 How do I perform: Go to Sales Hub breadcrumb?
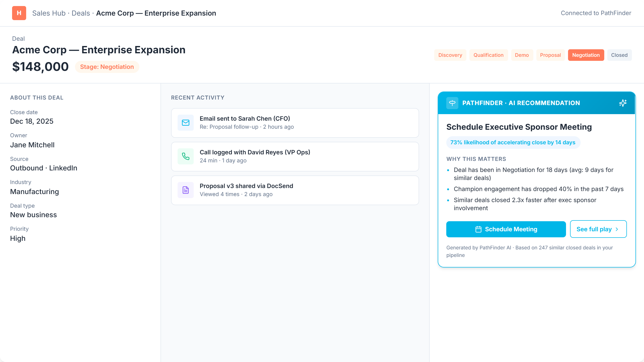pyautogui.click(x=49, y=13)
